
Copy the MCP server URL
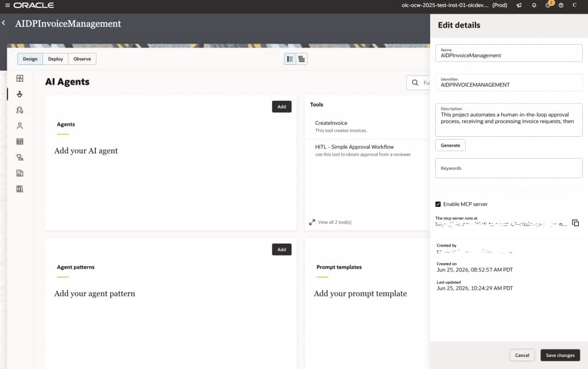575,223
